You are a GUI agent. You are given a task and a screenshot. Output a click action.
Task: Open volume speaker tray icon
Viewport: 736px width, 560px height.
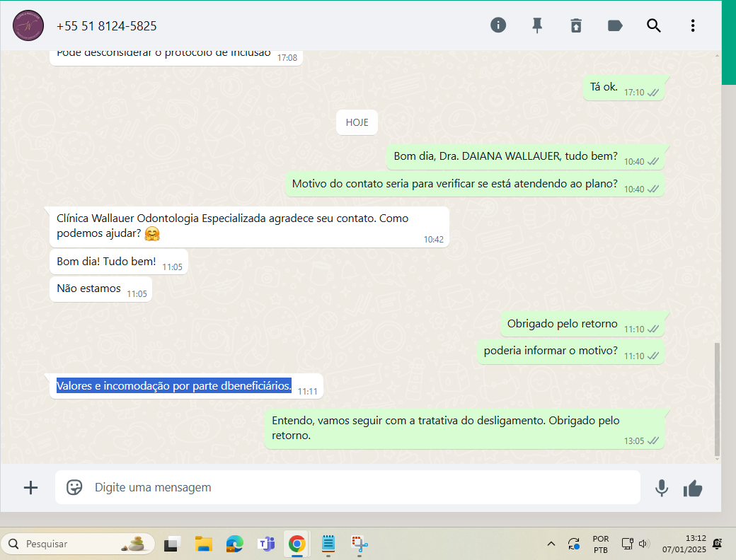[643, 544]
